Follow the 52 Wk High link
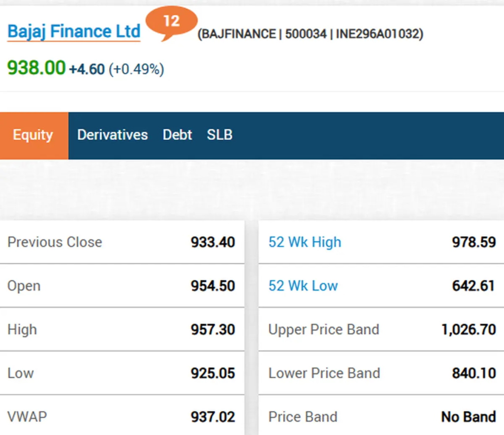The image size is (504, 435). coord(305,242)
